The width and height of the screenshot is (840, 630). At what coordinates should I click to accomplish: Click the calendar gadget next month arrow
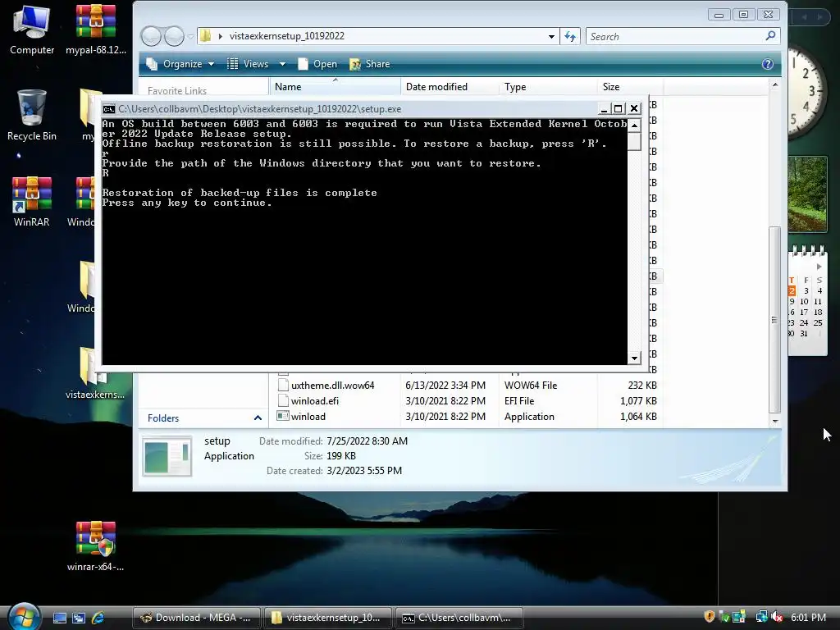click(x=819, y=267)
